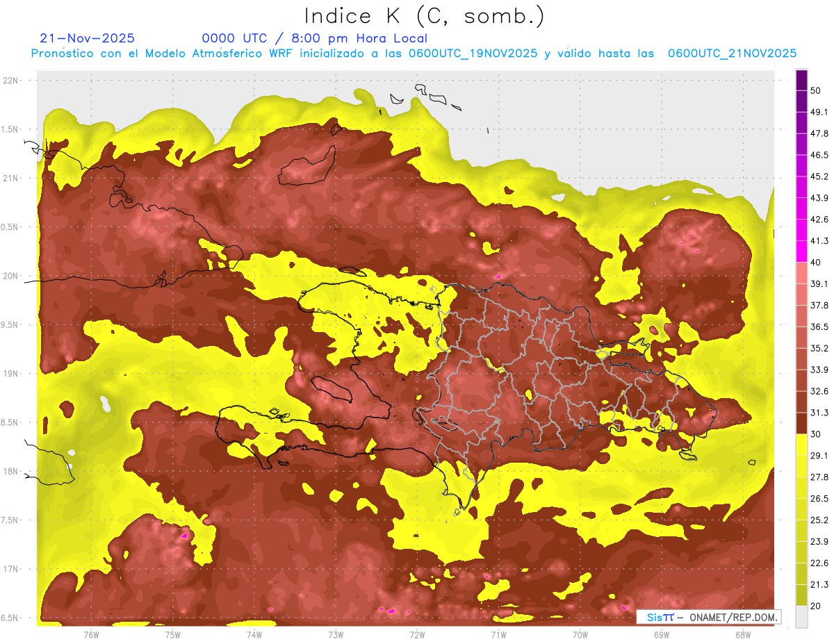Click the '71W' longitude label
The height and width of the screenshot is (644, 834).
(x=498, y=635)
